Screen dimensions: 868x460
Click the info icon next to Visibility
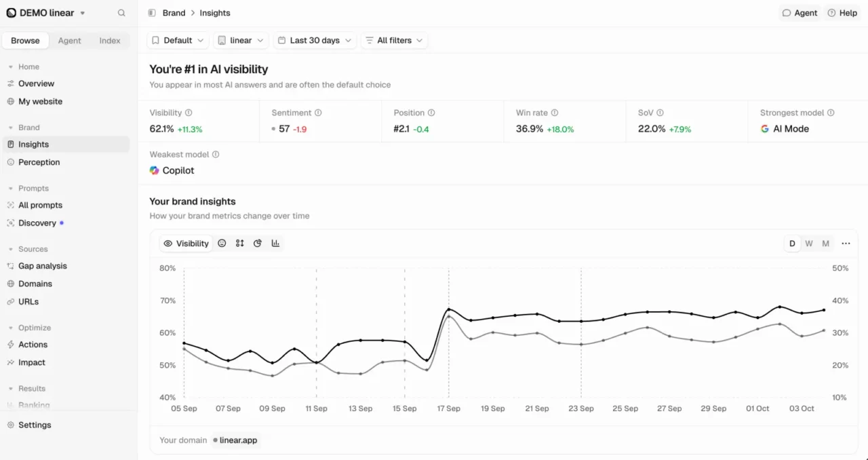pyautogui.click(x=189, y=113)
